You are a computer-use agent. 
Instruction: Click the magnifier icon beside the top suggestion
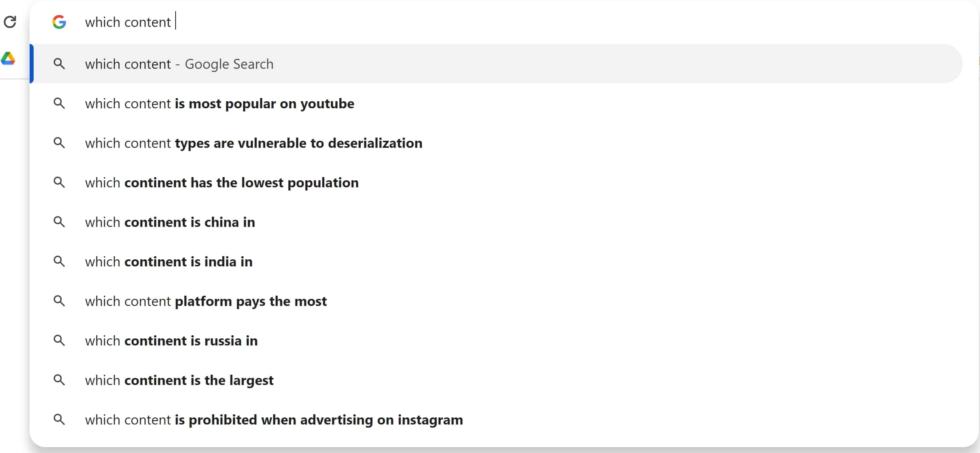pyautogui.click(x=59, y=63)
